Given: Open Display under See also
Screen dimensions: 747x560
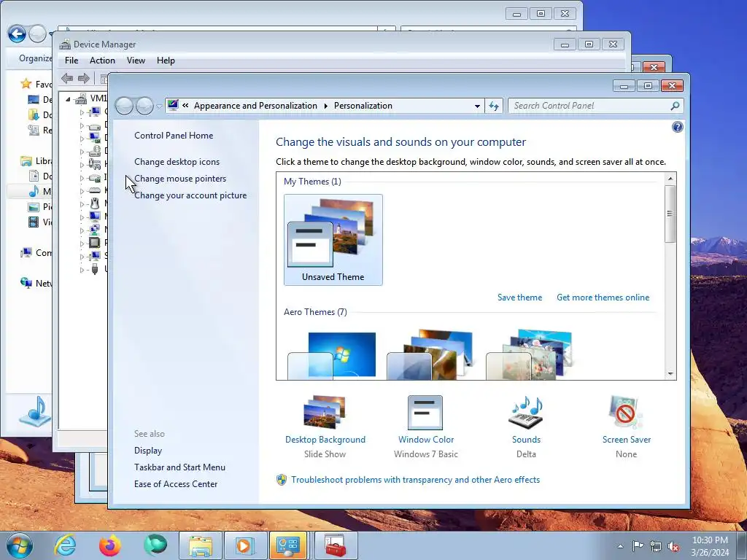Looking at the screenshot, I should point(147,451).
